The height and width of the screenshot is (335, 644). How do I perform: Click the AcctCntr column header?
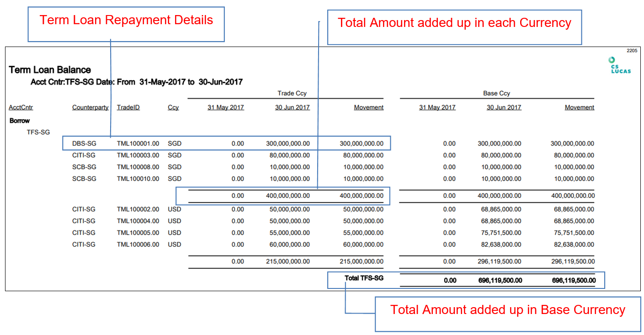point(21,108)
